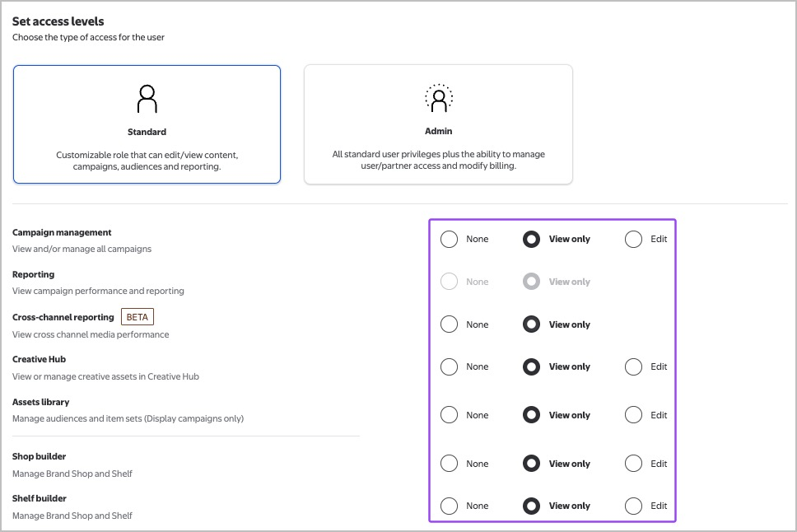797x532 pixels.
Task: Select View only for Shelf builder
Action: (x=531, y=506)
